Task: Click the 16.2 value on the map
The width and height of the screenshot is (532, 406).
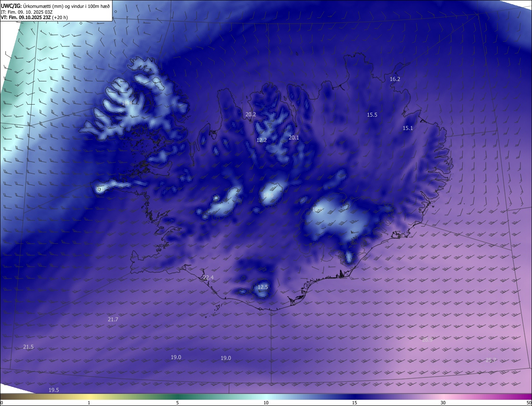Action: 395,79
